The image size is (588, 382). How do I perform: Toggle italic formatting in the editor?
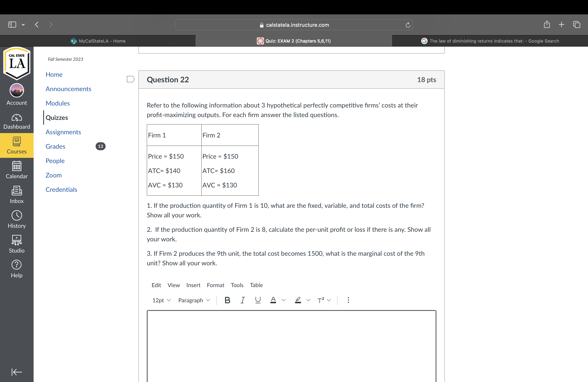(243, 300)
